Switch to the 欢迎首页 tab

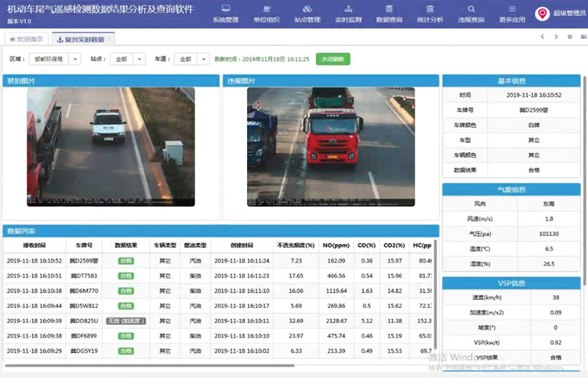pyautogui.click(x=27, y=38)
